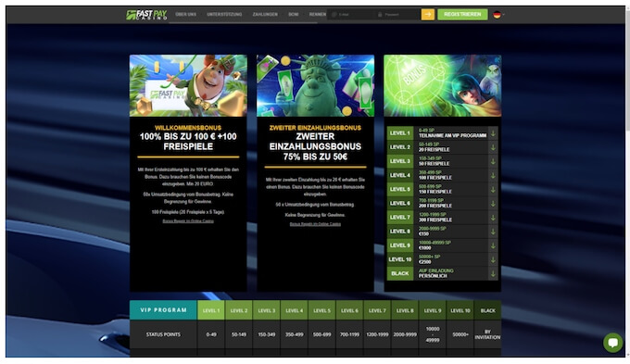Select LEVEL 8 column in VIP table

405,310
